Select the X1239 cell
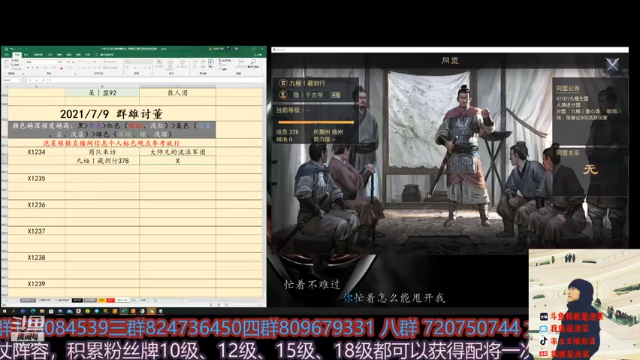The width and height of the screenshot is (640, 360). [36, 284]
